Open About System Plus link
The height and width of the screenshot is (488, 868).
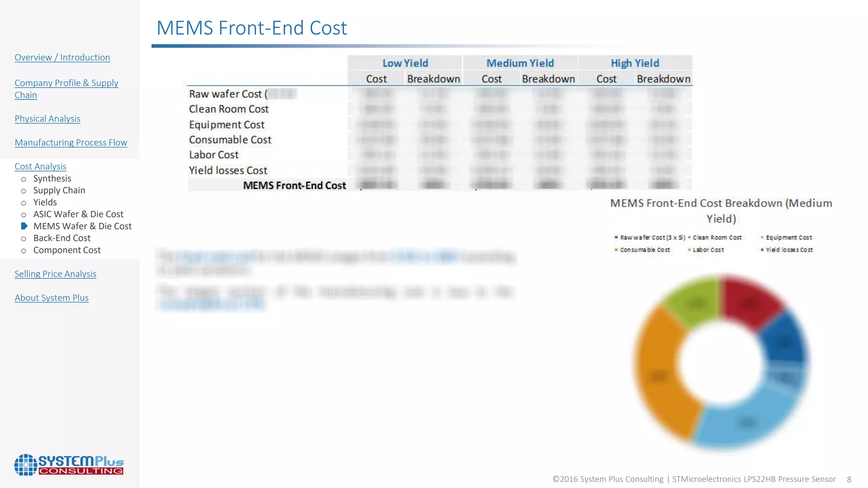point(51,298)
